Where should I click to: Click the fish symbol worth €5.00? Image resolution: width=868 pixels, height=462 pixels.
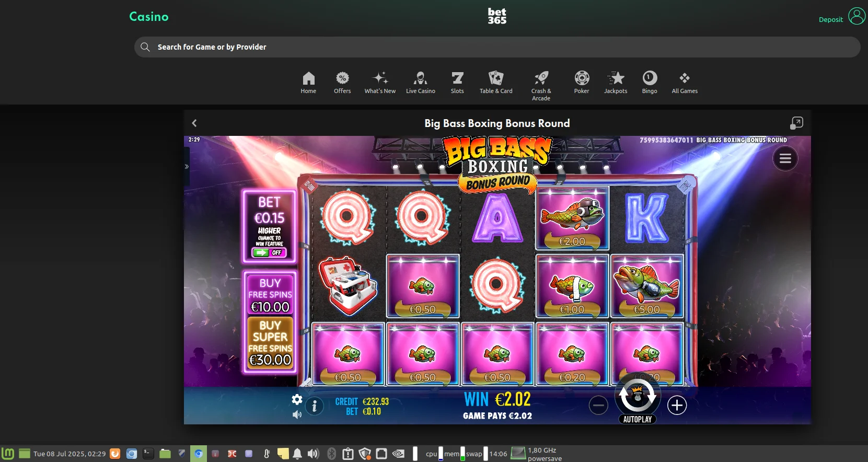647,286
